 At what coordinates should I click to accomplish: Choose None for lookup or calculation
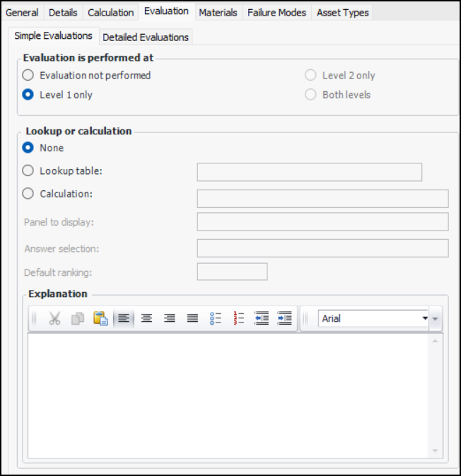click(x=28, y=148)
